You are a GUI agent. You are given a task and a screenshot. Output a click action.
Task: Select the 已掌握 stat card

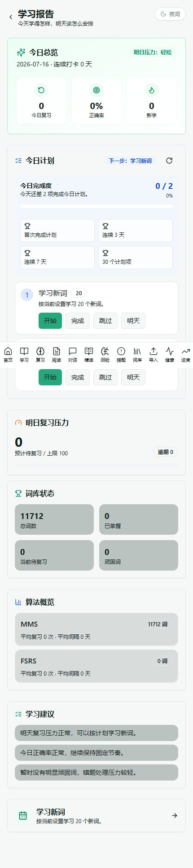click(139, 519)
